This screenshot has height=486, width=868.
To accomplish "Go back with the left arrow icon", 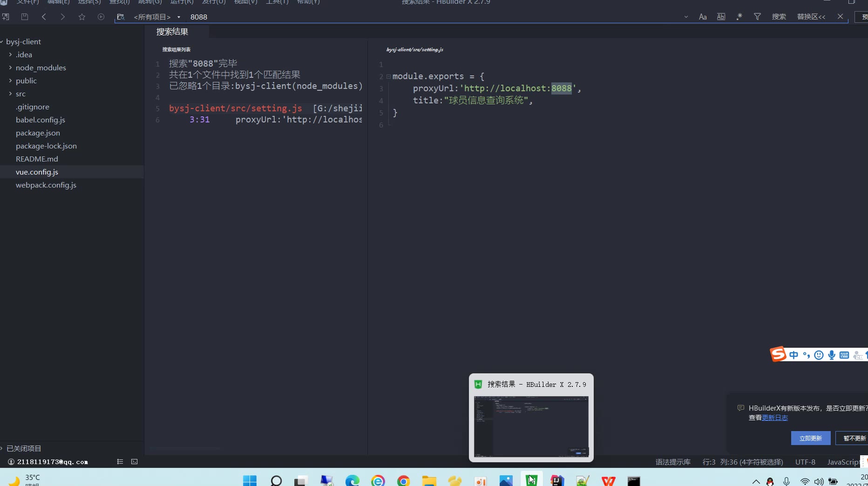I will 44,17.
